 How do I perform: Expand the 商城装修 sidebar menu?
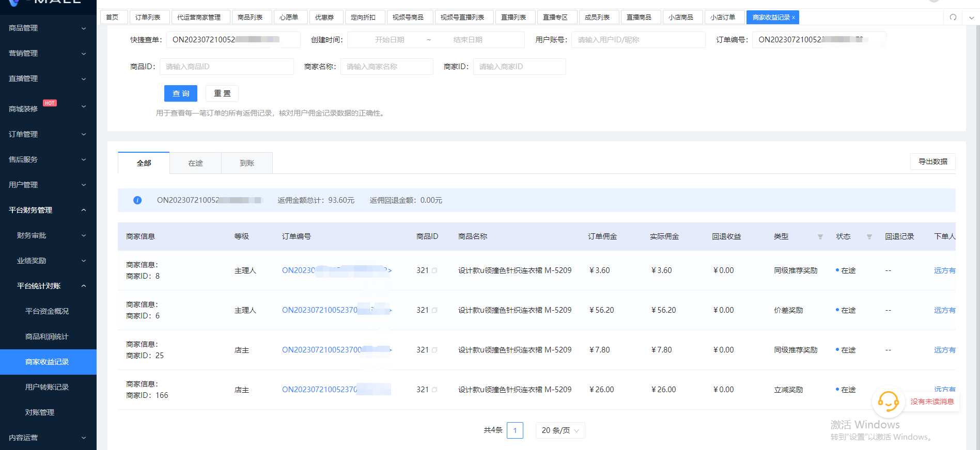(x=48, y=107)
